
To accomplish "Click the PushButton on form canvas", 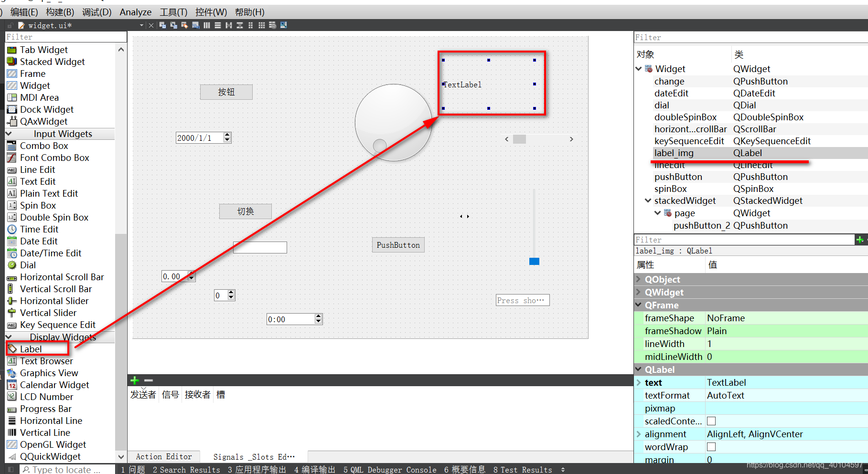I will click(x=398, y=245).
